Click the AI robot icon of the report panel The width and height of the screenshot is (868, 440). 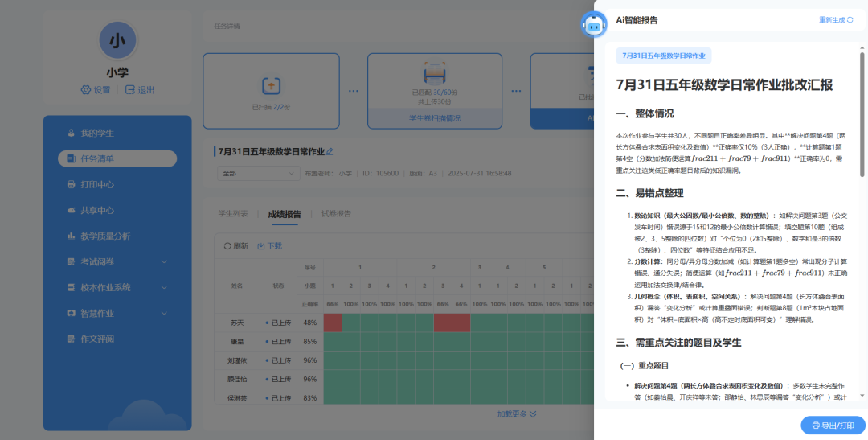593,24
